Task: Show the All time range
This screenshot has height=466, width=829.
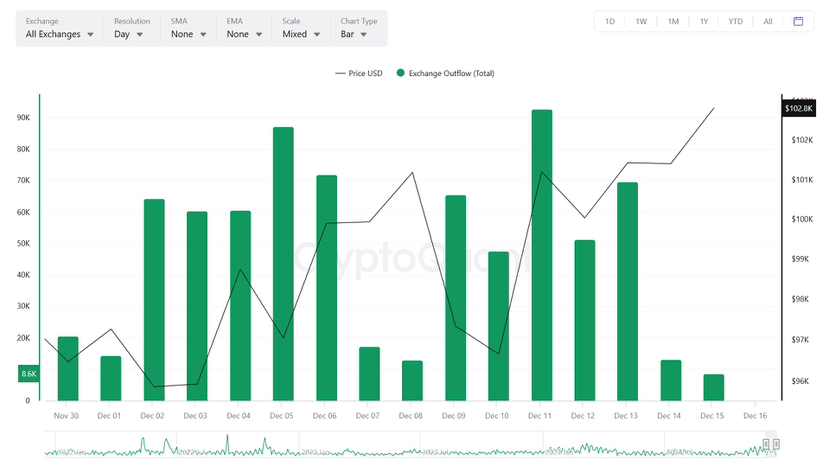Action: tap(767, 21)
